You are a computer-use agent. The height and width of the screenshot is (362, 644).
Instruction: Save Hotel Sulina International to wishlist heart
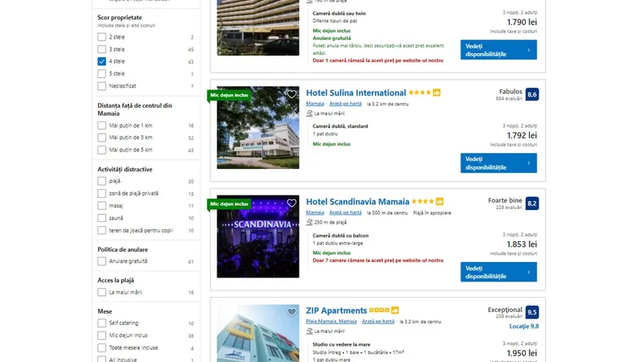coord(291,94)
